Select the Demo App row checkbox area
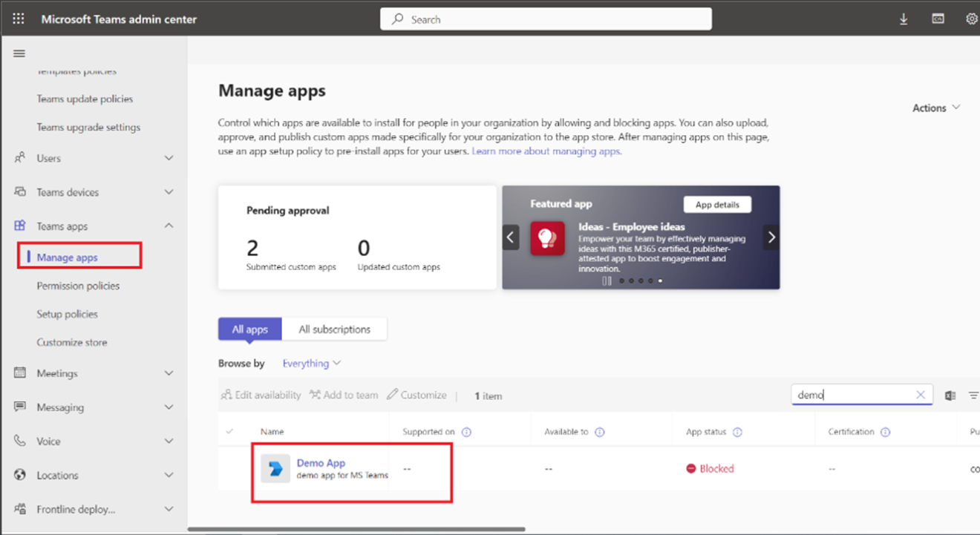The image size is (980, 535). (231, 468)
